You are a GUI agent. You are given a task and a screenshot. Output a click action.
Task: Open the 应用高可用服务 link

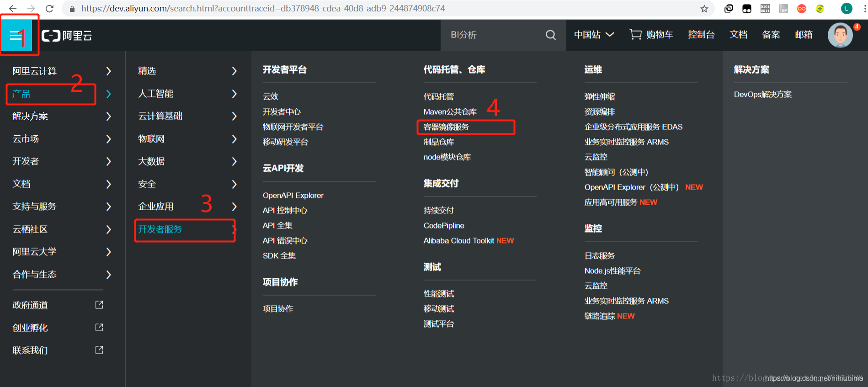pos(611,202)
